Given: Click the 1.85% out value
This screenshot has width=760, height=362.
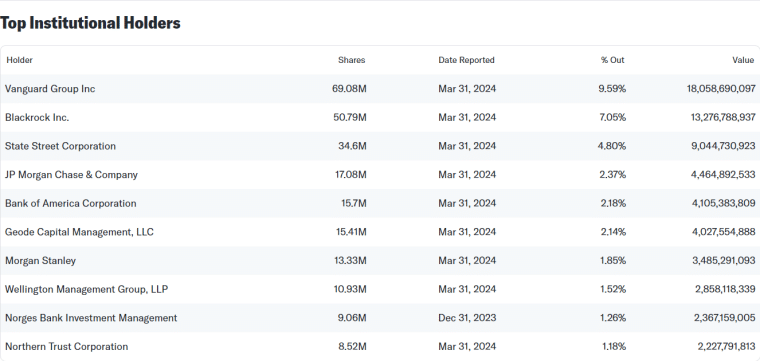Looking at the screenshot, I should 613,261.
